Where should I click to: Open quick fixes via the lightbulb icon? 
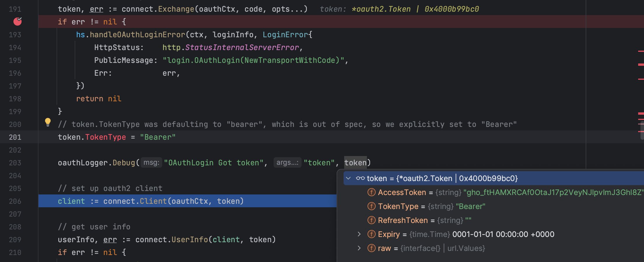(48, 122)
